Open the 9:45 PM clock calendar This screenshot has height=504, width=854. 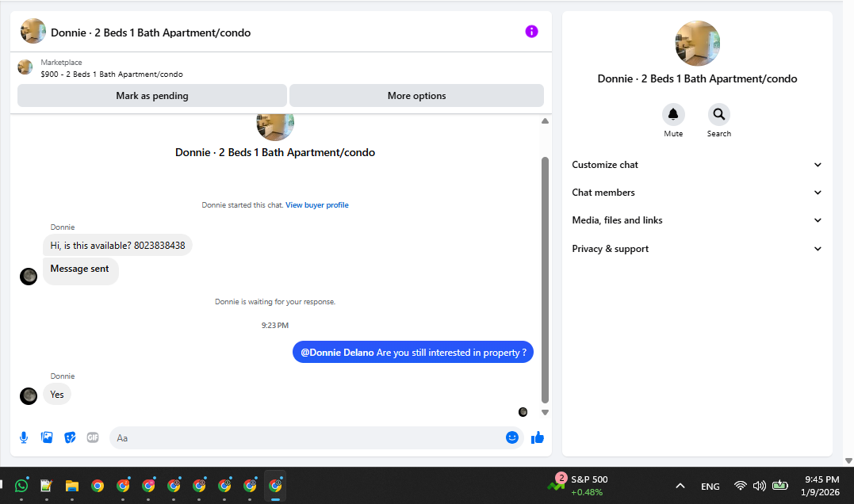(x=820, y=486)
